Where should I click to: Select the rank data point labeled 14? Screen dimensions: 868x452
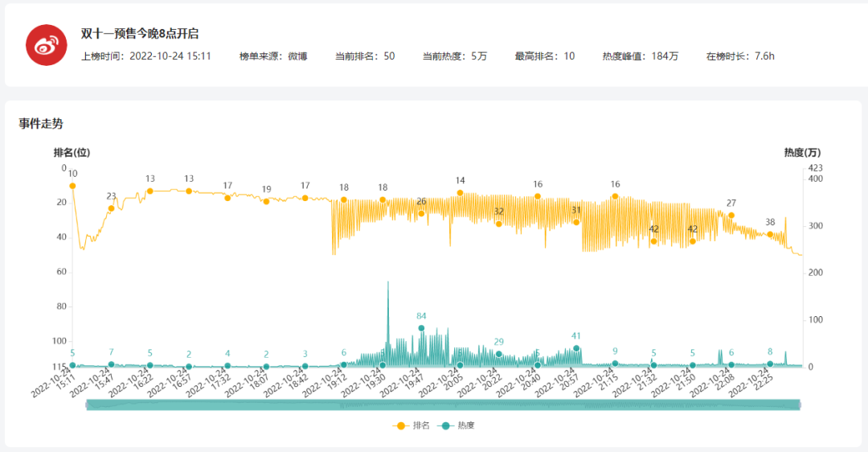[x=461, y=193]
